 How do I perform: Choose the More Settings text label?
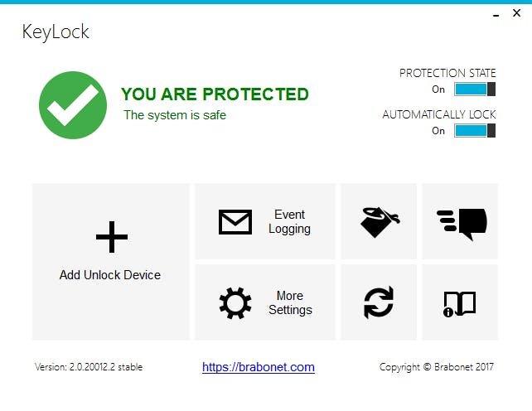290,303
